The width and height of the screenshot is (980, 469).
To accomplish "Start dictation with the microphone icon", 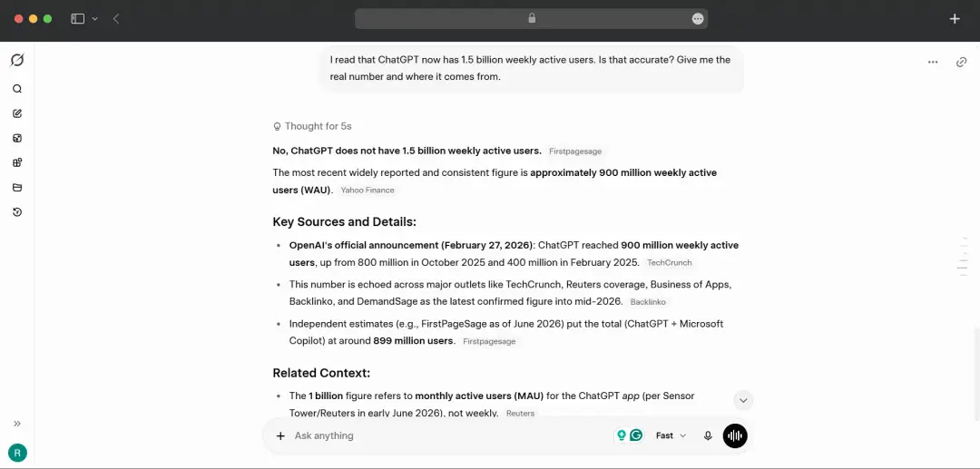I will (708, 436).
